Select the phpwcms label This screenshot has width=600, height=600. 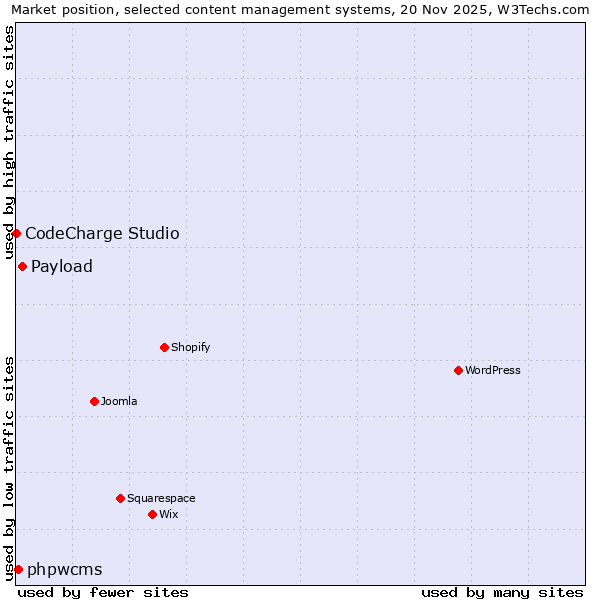(x=65, y=569)
